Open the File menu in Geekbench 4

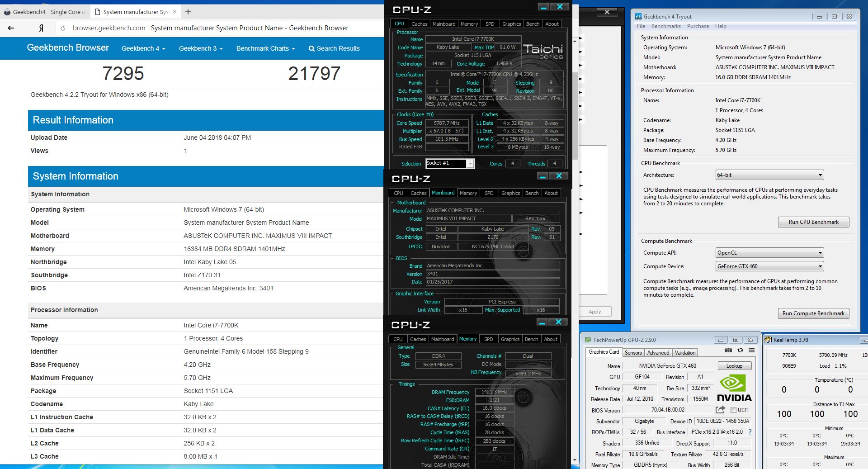641,26
